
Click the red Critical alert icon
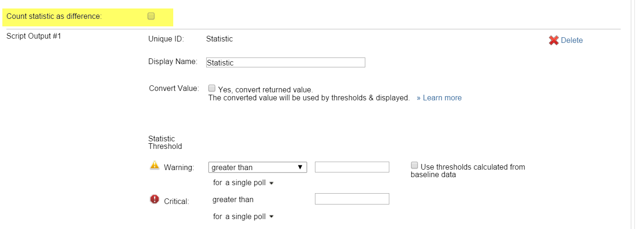point(155,199)
